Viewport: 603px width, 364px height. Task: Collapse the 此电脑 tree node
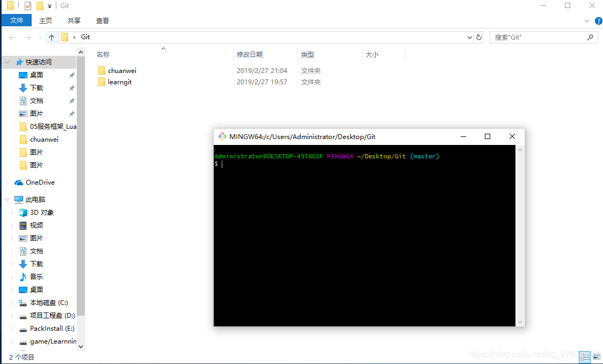click(8, 200)
